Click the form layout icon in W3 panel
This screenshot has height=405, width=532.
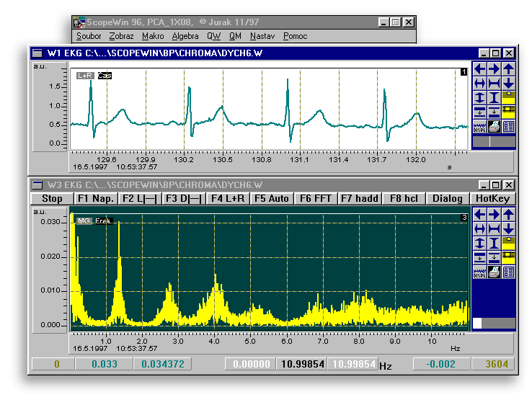click(508, 272)
